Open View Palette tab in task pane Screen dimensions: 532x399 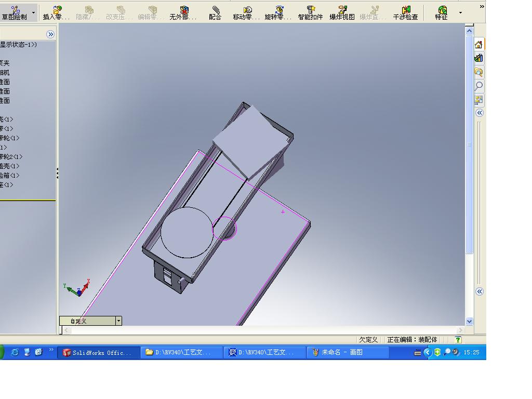pos(478,99)
